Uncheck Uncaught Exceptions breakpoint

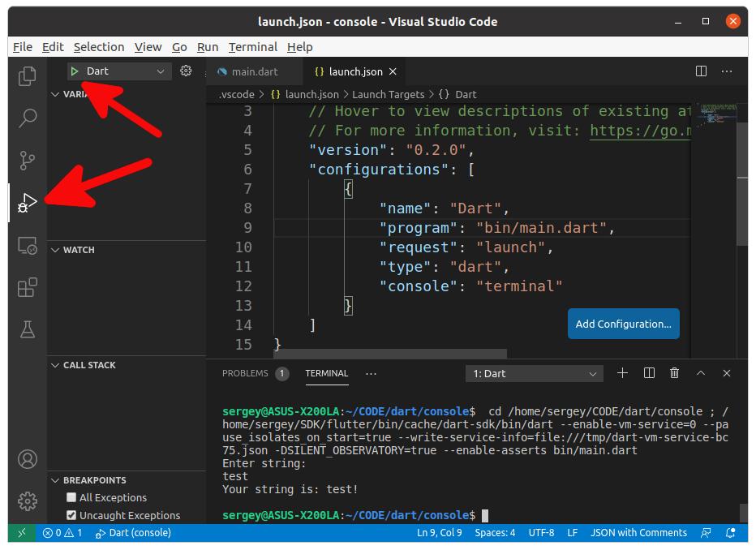point(71,515)
